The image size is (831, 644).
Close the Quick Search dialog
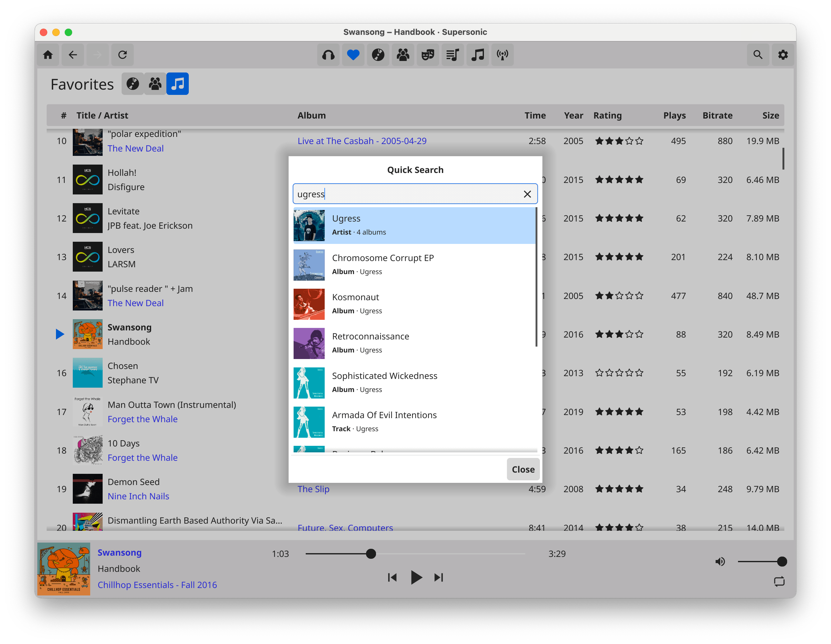[523, 469]
